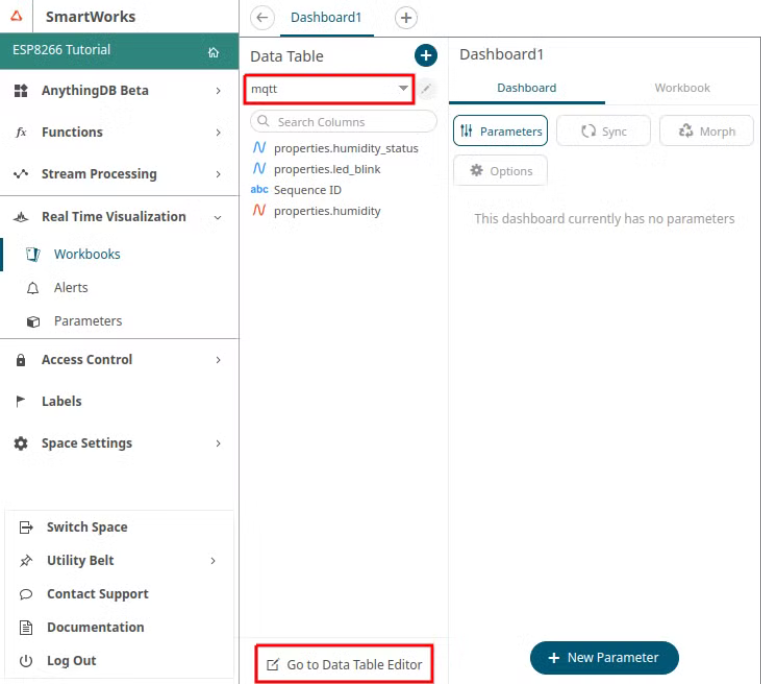The width and height of the screenshot is (761, 684).
Task: Click the pencil edit icon next to mqtt
Action: pos(427,89)
